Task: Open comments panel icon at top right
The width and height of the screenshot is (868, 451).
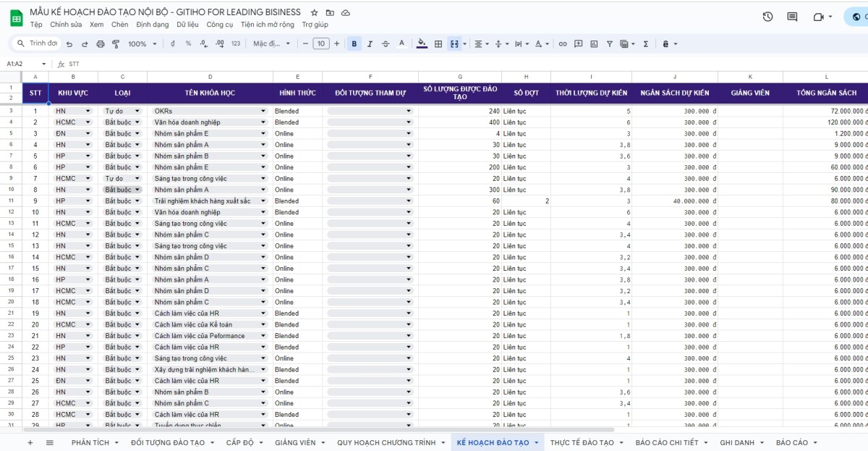Action: pyautogui.click(x=792, y=17)
